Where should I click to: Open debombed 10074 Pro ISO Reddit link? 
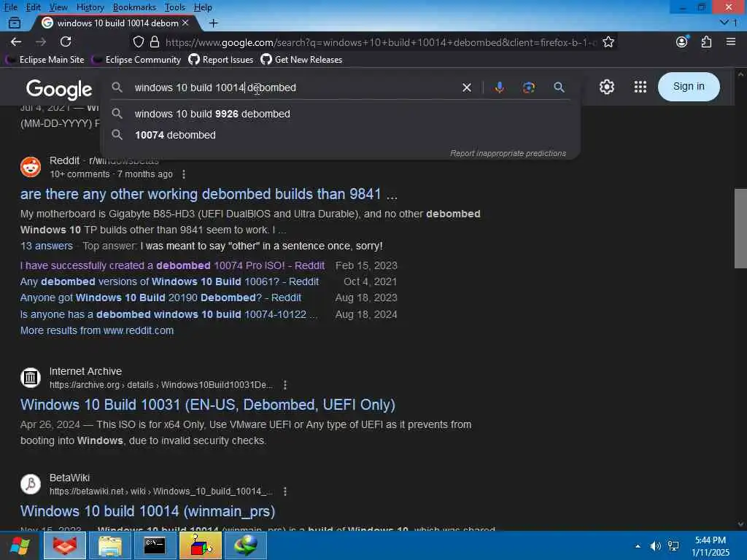pos(172,265)
